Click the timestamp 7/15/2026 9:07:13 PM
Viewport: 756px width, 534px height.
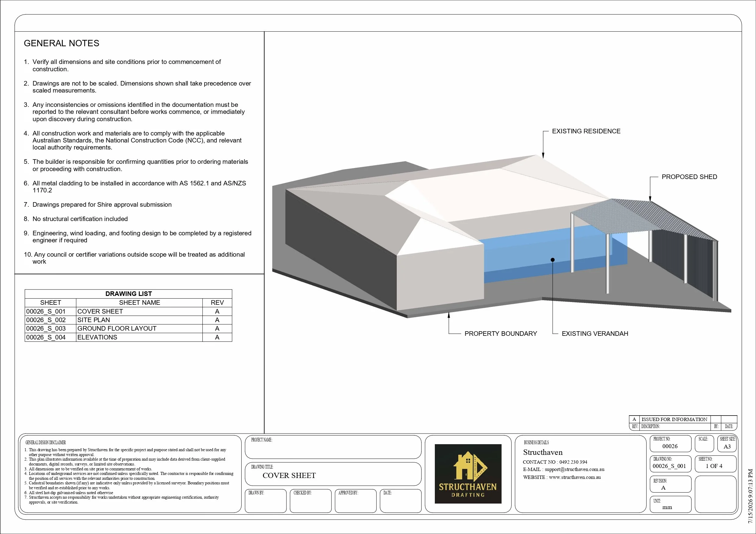(x=751, y=496)
